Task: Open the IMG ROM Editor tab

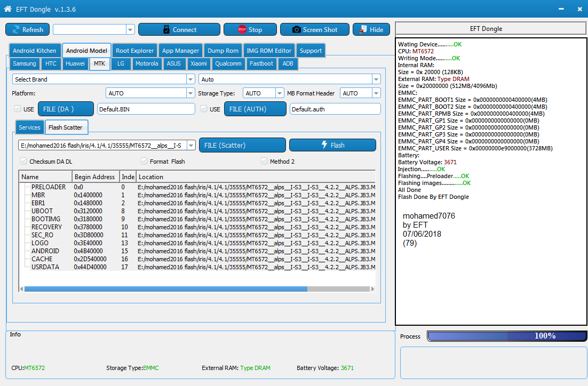Action: coord(269,51)
